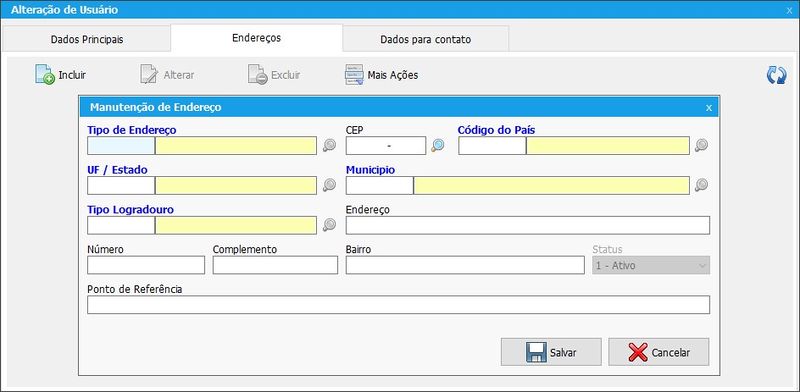Open UF / Estado lookup magnifier
This screenshot has width=800, height=392.
click(x=329, y=185)
